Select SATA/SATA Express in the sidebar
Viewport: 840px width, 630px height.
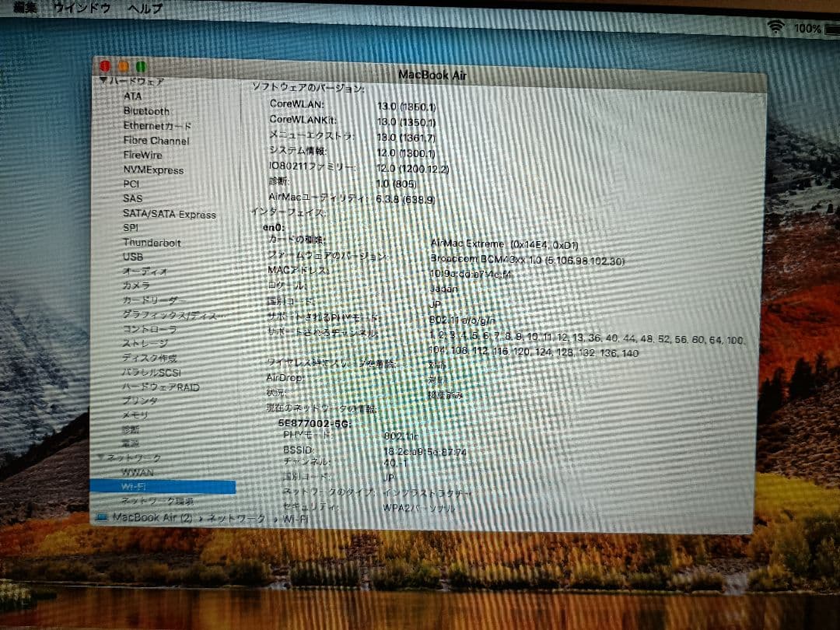(170, 214)
